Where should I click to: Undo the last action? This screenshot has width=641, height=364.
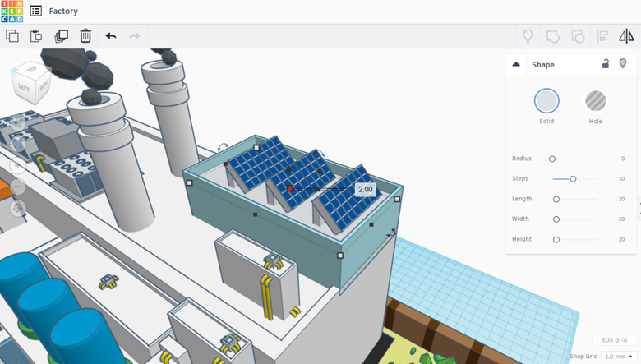[x=111, y=36]
